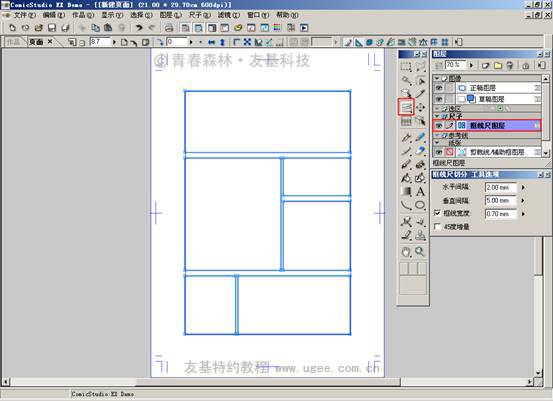This screenshot has height=401, width=553.
Task: Toggle the 框线宽度 checkbox
Action: click(x=437, y=213)
